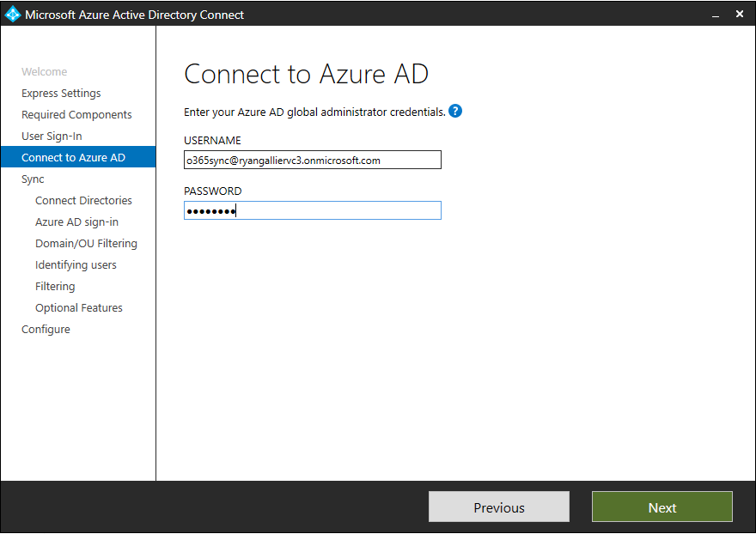The height and width of the screenshot is (534, 756).
Task: Click the Azure AD Connect logo icon
Action: click(13, 15)
